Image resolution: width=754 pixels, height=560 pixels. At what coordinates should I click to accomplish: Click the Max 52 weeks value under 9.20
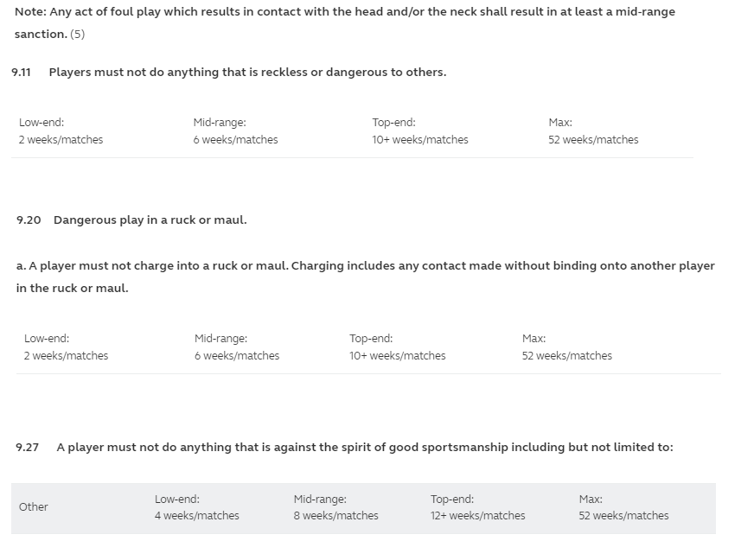tap(566, 356)
